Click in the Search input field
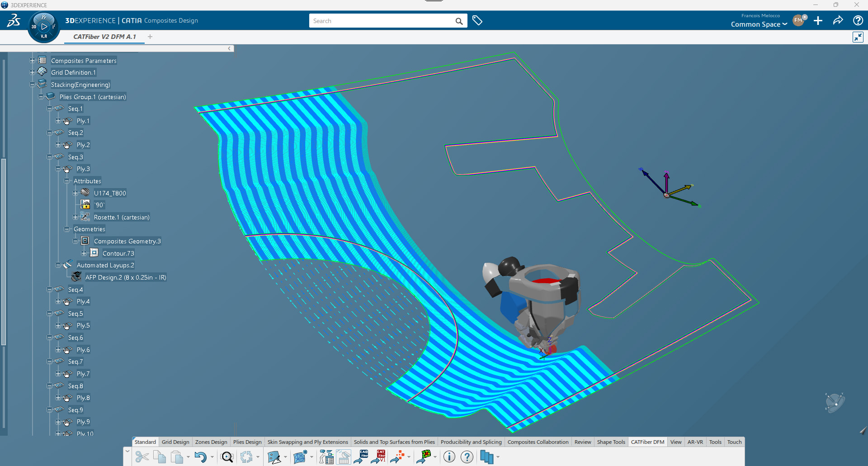Viewport: 868px width, 466px height. (x=382, y=21)
